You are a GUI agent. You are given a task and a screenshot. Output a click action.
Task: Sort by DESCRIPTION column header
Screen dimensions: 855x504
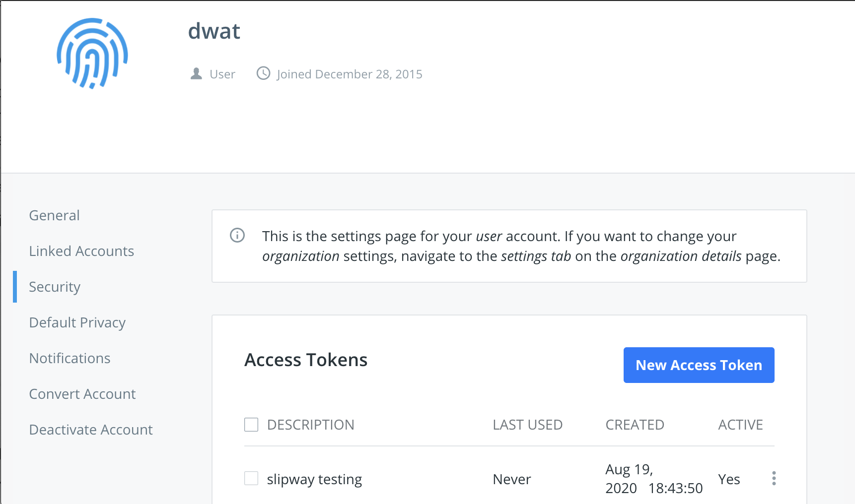[x=311, y=425]
